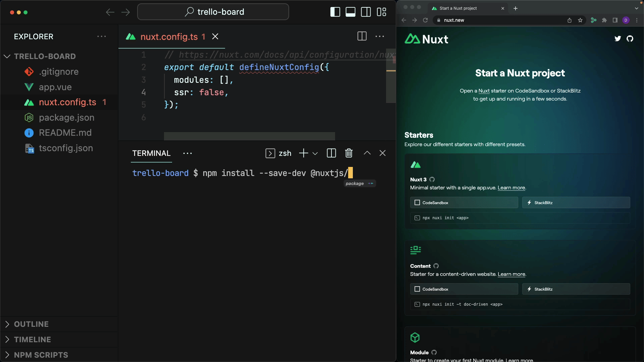The width and height of the screenshot is (644, 362).
Task: Go back in VS Code navigation history
Action: (110, 12)
